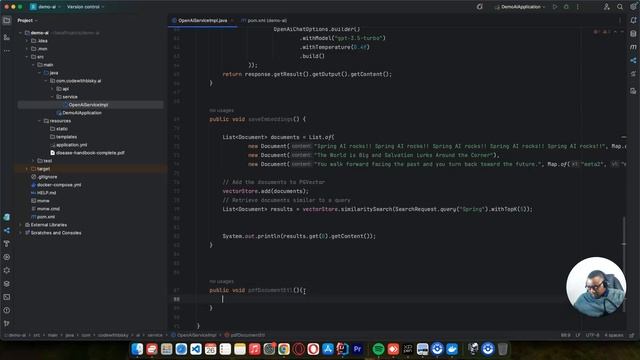
Task: Open the Notifications bell tool window
Action: (633, 20)
